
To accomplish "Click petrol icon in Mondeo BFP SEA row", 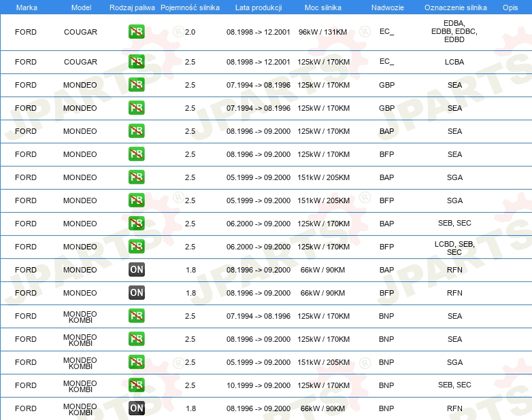I will (x=136, y=154).
